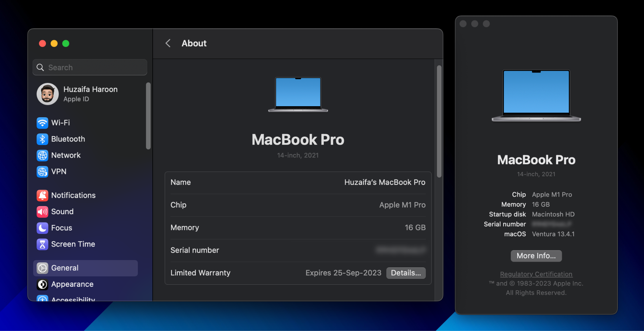The height and width of the screenshot is (331, 644).
Task: Click the Macintosh HD startup disk value
Action: [553, 214]
